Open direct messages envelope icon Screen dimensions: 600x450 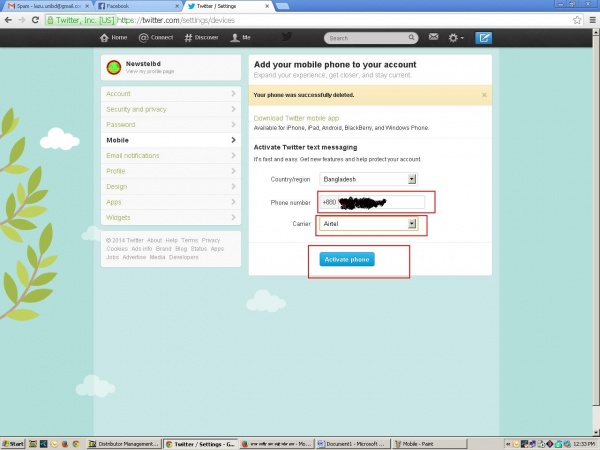tap(433, 37)
